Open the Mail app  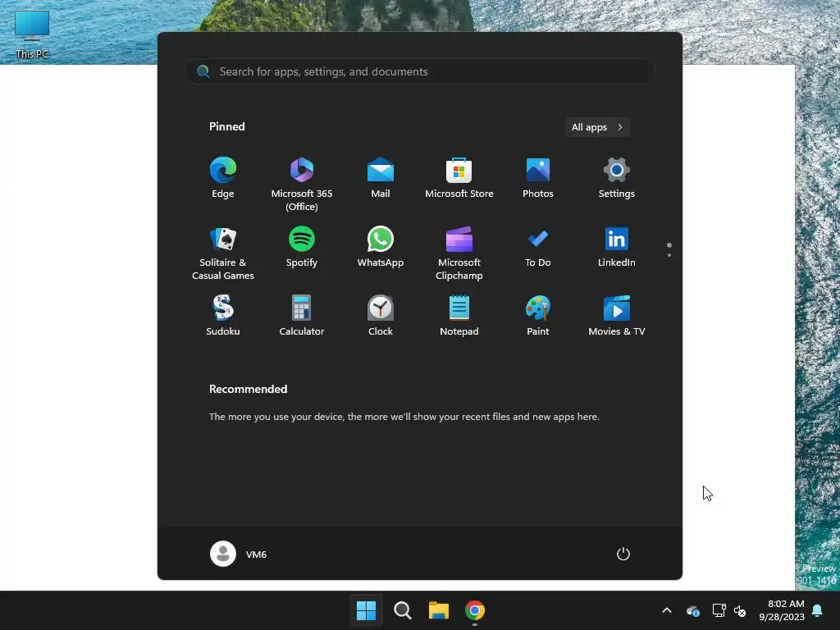click(x=381, y=178)
